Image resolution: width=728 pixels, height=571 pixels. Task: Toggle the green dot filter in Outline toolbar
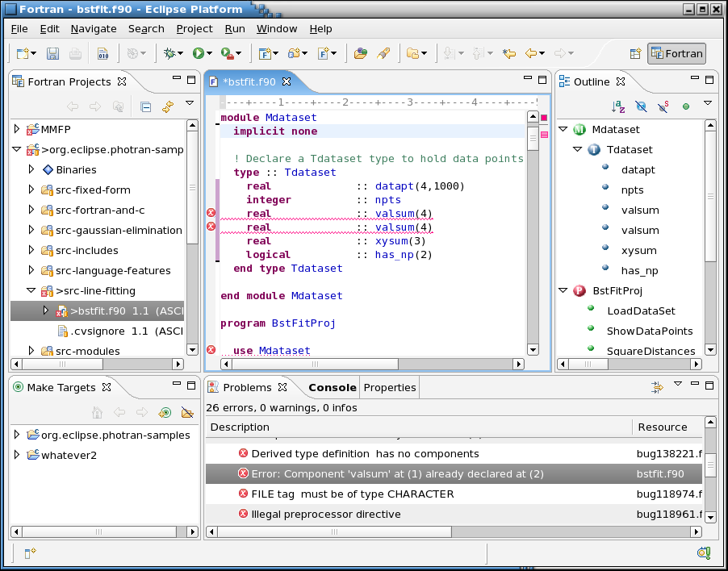685,106
